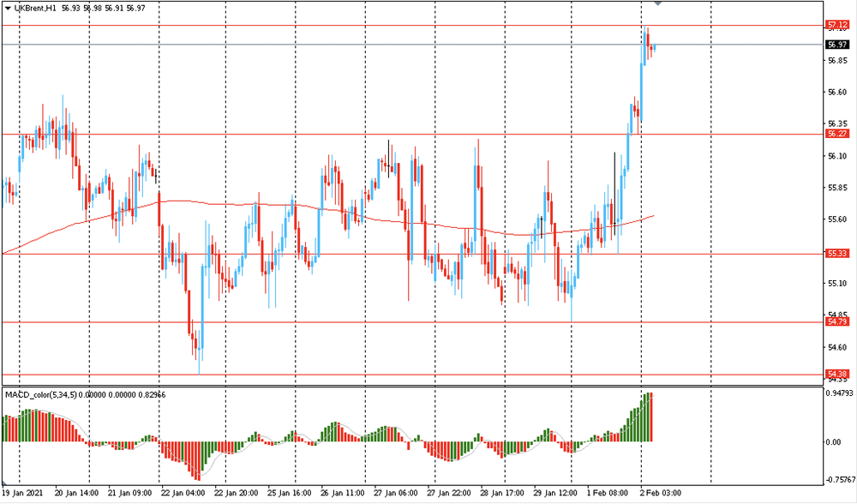Click the 22 Jan 04:00 time axis label
857x504 pixels.
pos(182,494)
